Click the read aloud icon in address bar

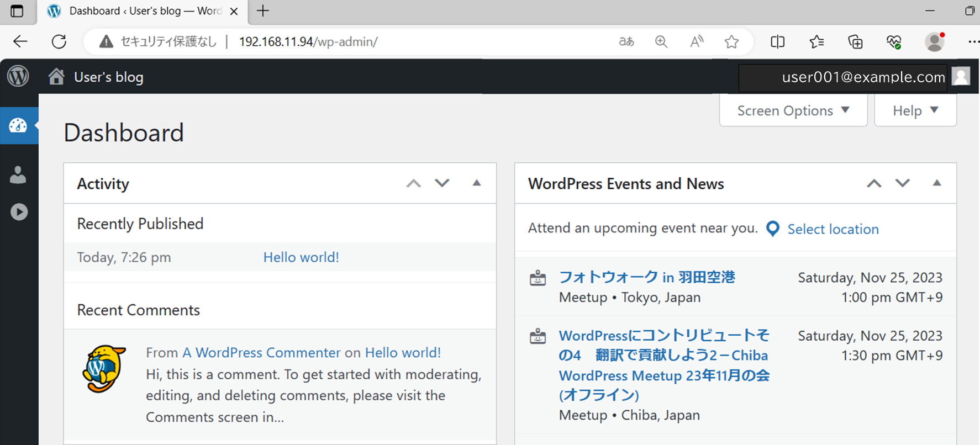pyautogui.click(x=697, y=41)
